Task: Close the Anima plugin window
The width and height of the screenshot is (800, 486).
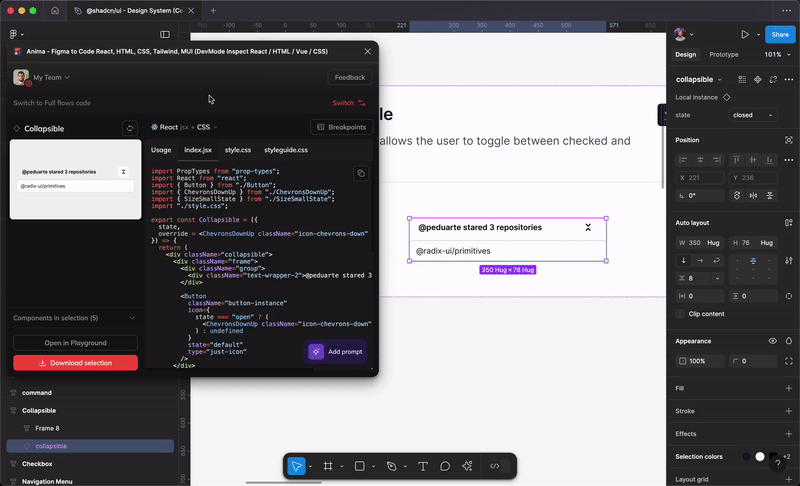Action: 367,52
